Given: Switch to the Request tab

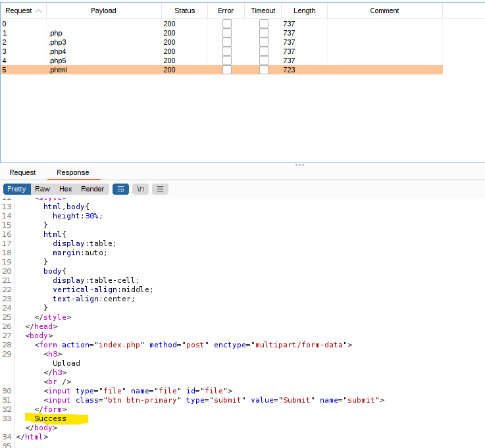Looking at the screenshot, I should click(22, 172).
